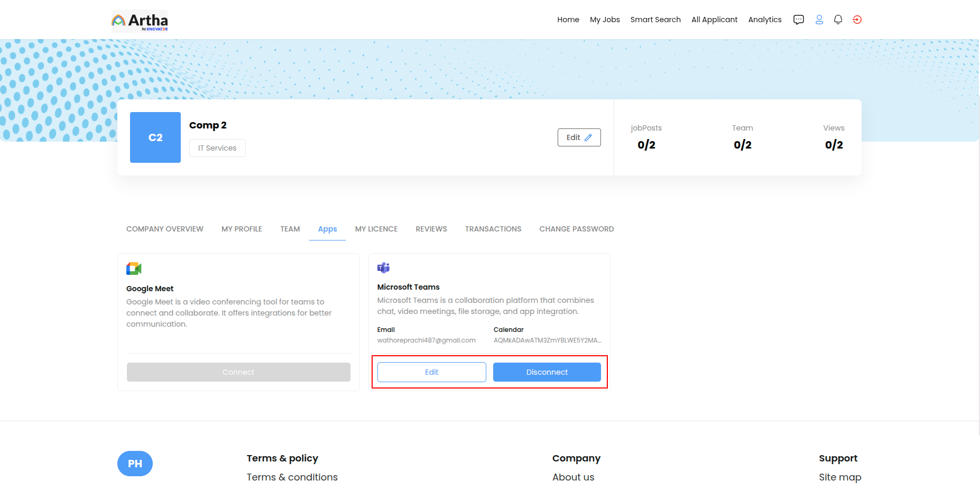Switch to Company Overview tab
The height and width of the screenshot is (490, 980).
coord(165,229)
